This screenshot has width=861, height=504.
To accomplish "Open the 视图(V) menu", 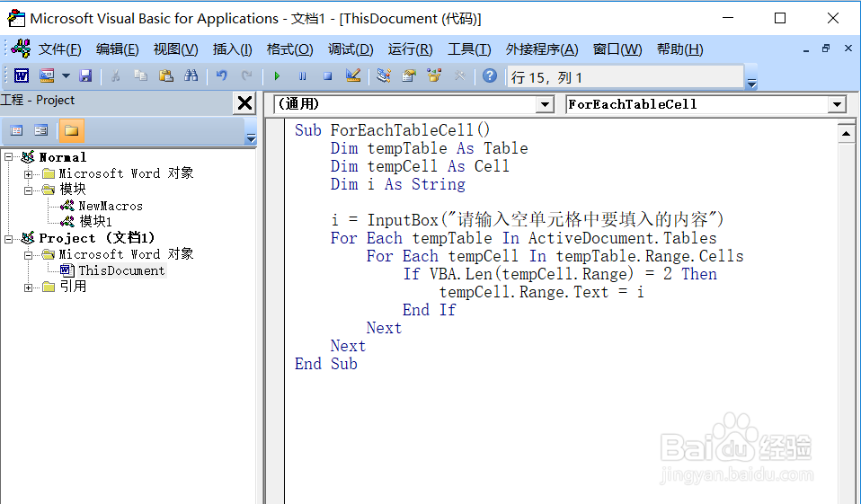I will pyautogui.click(x=176, y=49).
